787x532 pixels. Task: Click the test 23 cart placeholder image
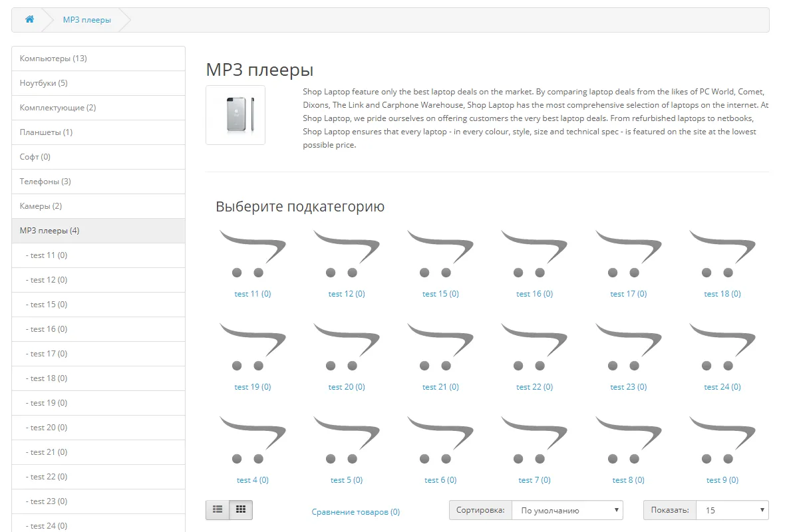[x=629, y=346]
